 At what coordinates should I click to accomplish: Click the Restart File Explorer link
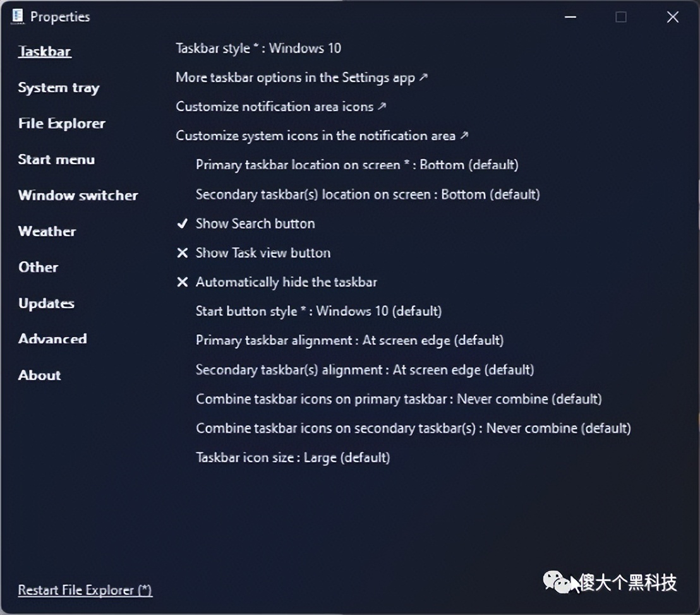pos(85,590)
